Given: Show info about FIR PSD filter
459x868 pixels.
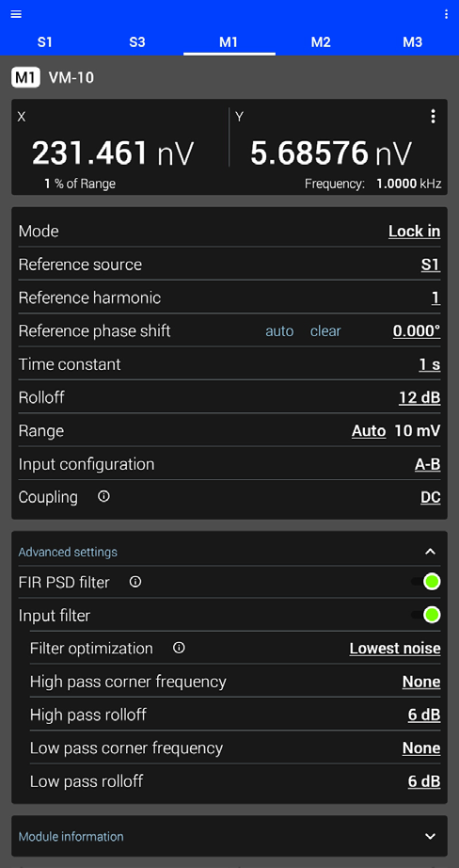Looking at the screenshot, I should point(135,582).
